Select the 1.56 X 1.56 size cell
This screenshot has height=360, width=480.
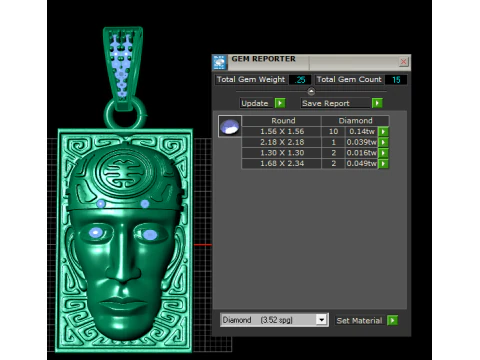click(x=282, y=131)
